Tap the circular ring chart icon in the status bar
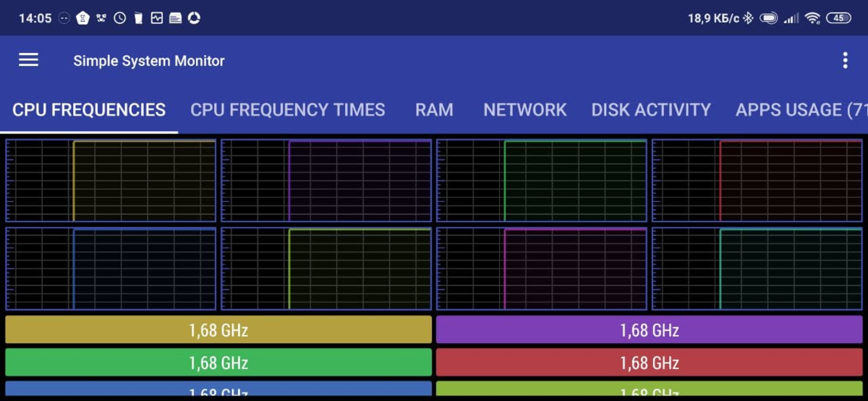The height and width of the screenshot is (401, 868). (194, 18)
